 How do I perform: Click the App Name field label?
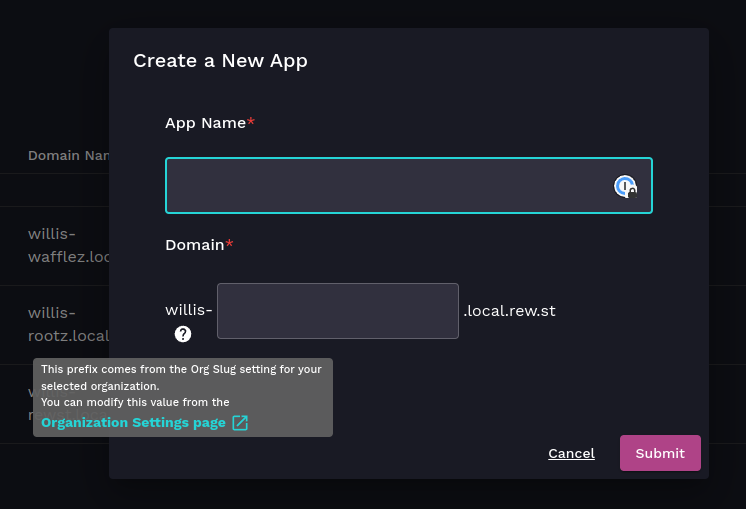click(205, 123)
